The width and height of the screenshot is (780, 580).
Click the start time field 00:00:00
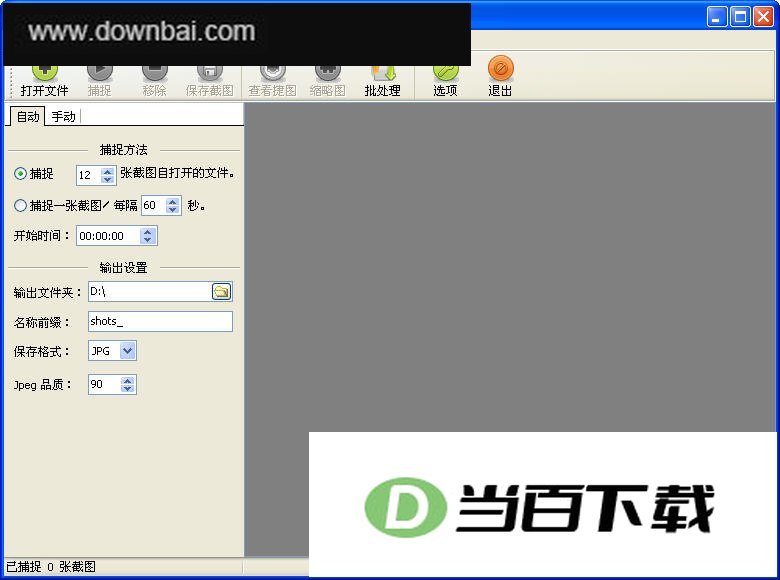click(x=108, y=236)
